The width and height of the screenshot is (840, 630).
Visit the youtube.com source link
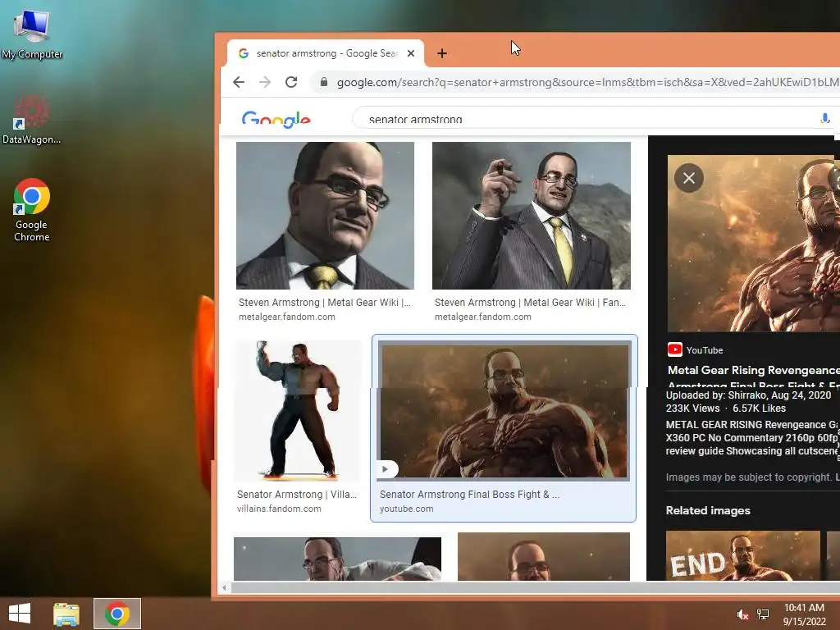(407, 509)
